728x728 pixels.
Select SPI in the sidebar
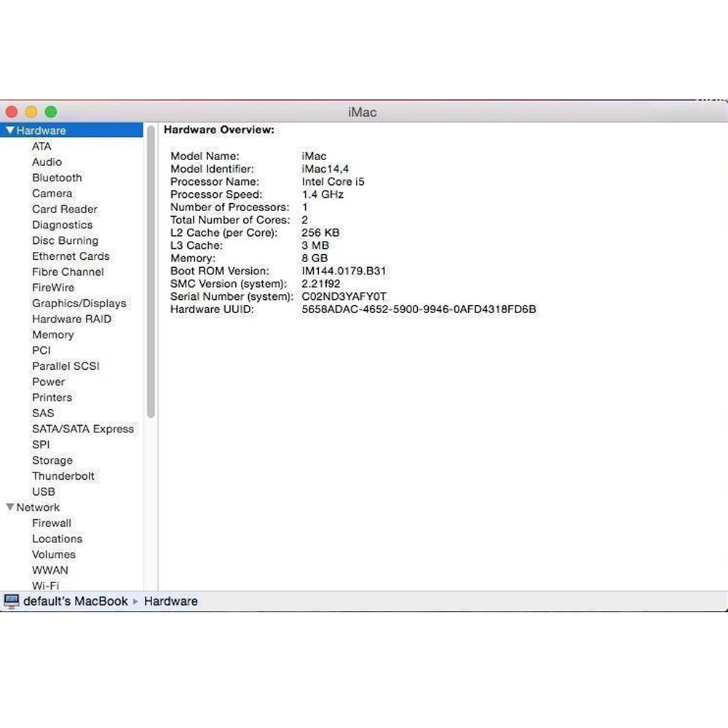40,445
